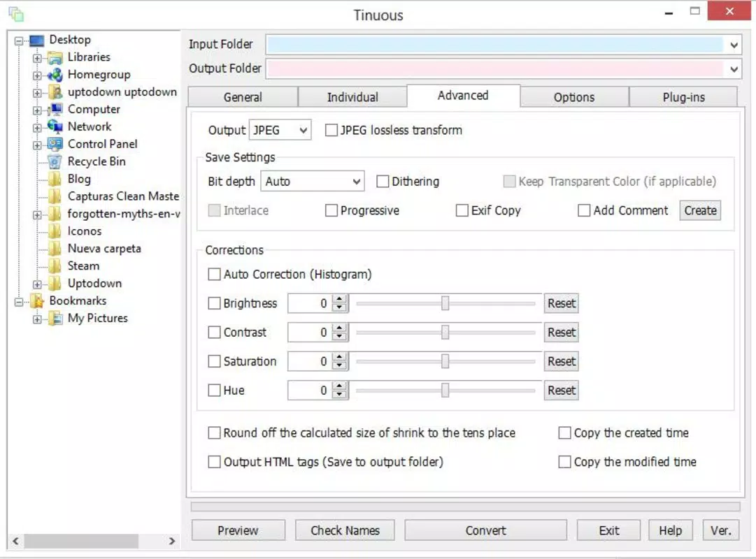The image size is (756, 559).
Task: Click the Tinuous app icon in title bar
Action: coord(16,14)
